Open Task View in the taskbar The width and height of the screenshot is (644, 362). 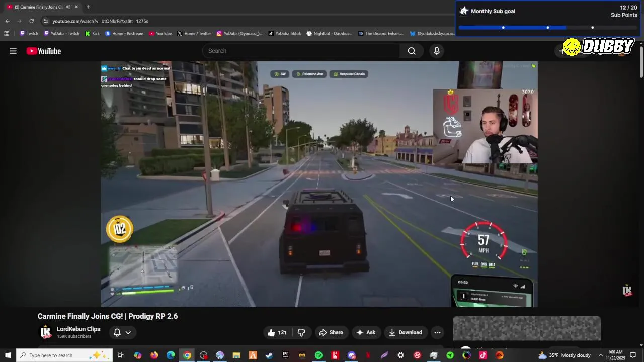[121, 355]
